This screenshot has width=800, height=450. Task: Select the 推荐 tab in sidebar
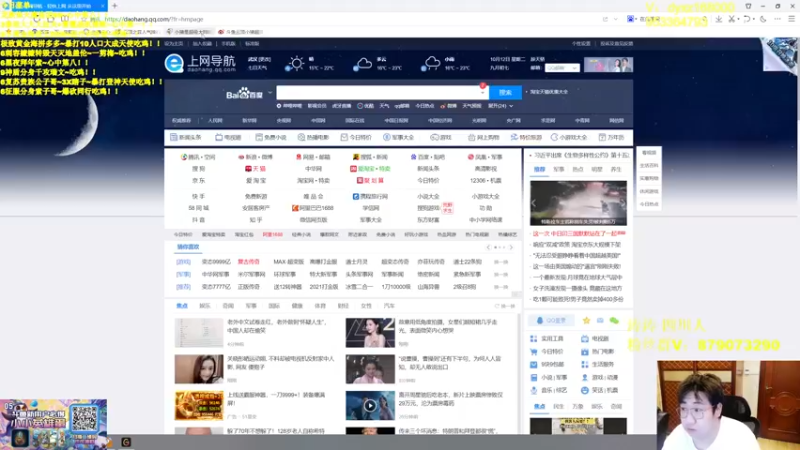tap(539, 169)
